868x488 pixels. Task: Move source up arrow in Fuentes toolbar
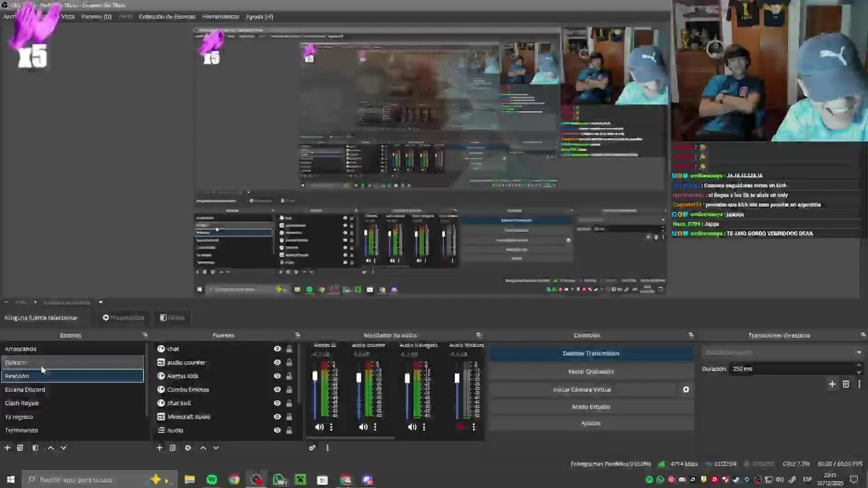[x=203, y=447]
